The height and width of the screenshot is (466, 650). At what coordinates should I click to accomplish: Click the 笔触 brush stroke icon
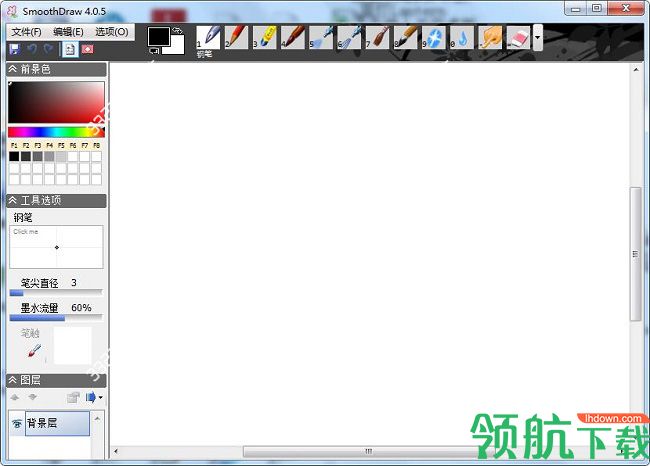(x=34, y=351)
